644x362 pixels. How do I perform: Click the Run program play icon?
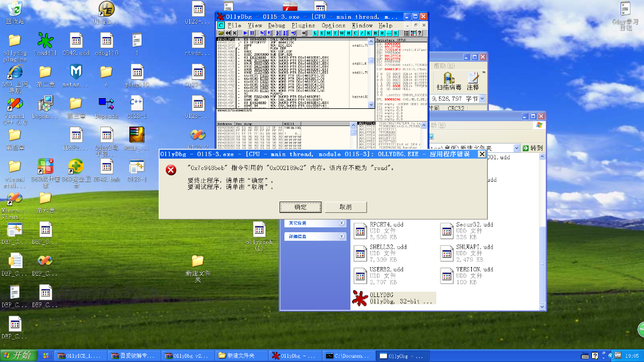tap(245, 33)
